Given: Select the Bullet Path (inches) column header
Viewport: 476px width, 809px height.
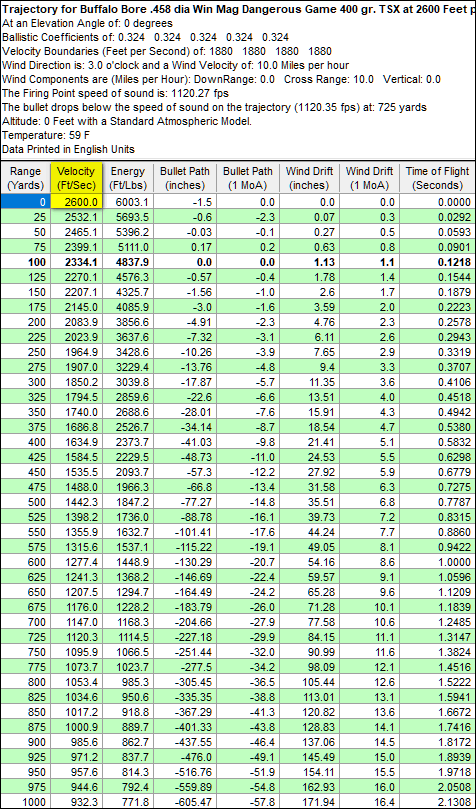Looking at the screenshot, I should 183,178.
